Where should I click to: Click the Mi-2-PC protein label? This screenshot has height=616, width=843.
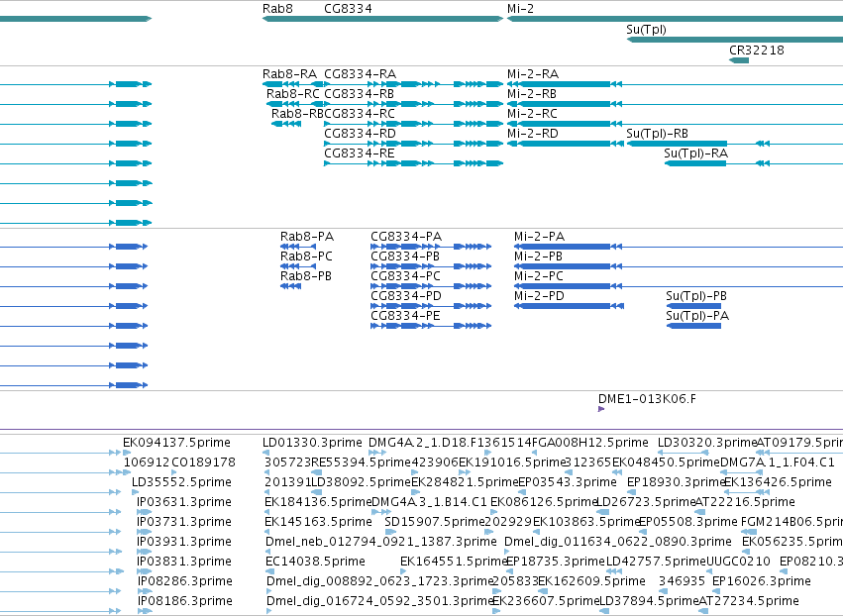[x=539, y=276]
